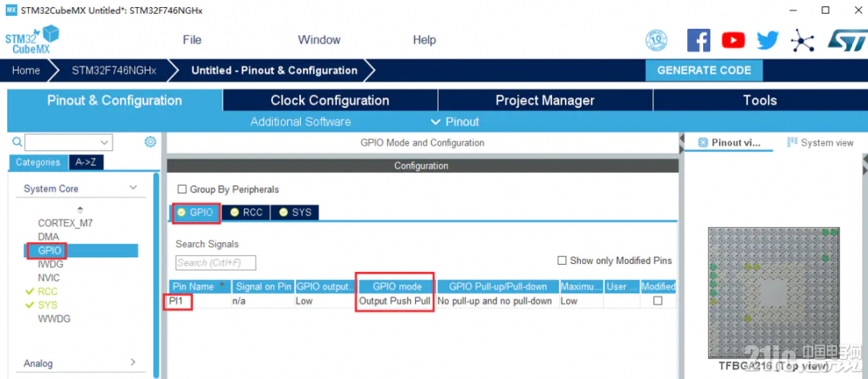868x379 pixels.
Task: Select IWDG in System Core
Action: 51,264
